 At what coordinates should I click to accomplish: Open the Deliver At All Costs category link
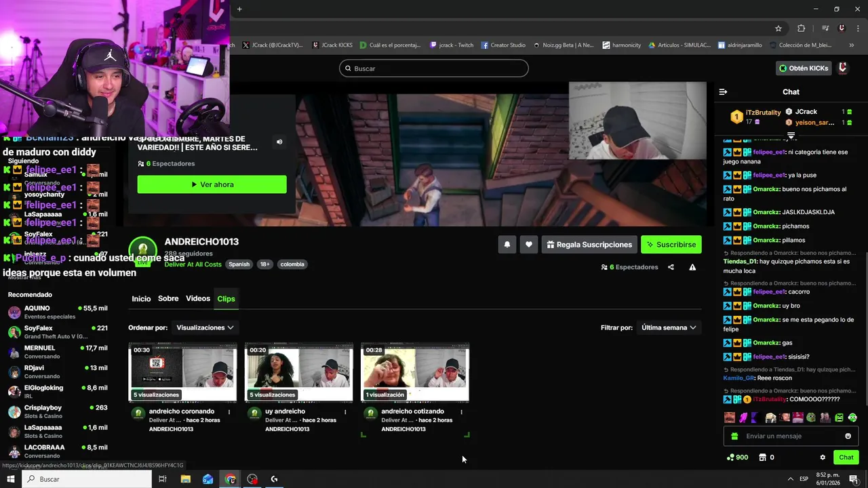[x=193, y=264]
